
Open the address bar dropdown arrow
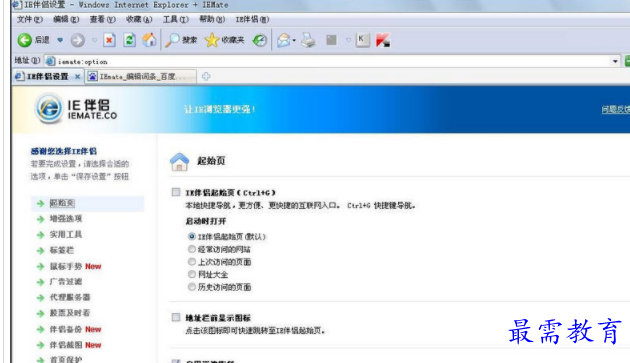615,62
